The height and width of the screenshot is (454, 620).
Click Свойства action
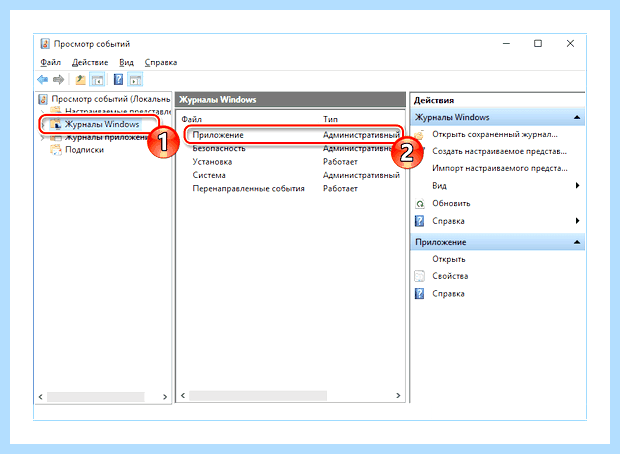click(x=450, y=276)
